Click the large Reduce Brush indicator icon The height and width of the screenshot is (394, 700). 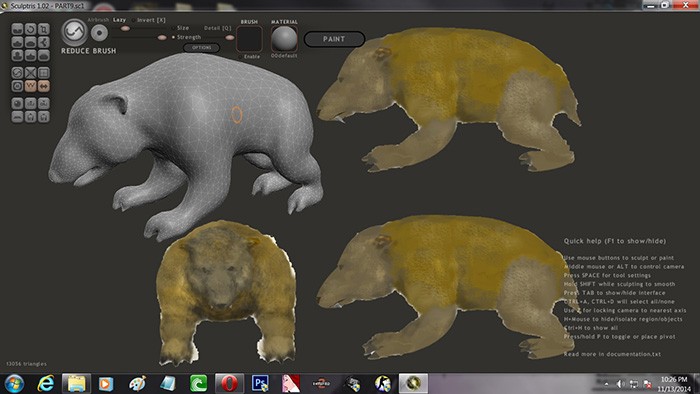pos(74,32)
